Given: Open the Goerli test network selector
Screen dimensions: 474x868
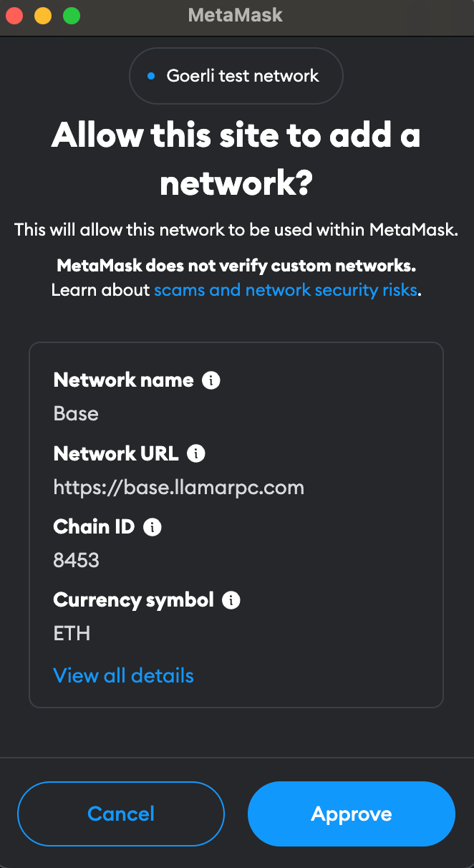Looking at the screenshot, I should coord(236,76).
